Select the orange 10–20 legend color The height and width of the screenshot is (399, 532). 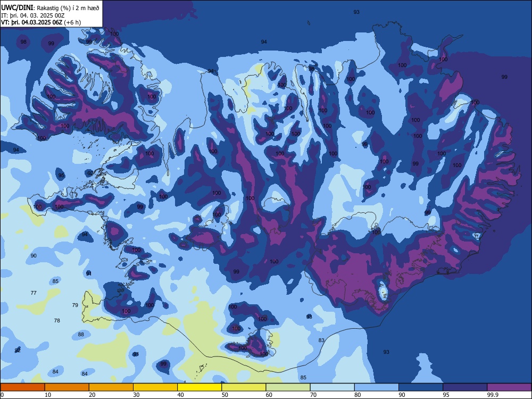67,387
